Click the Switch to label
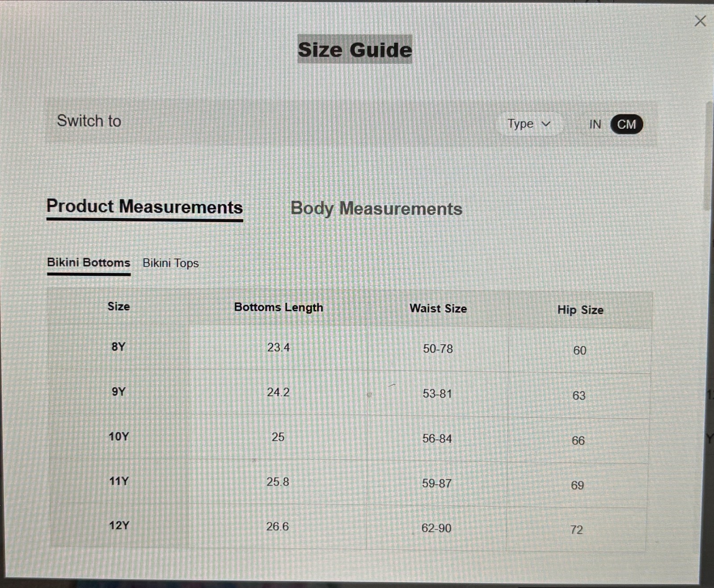Screen dimensions: 714x588 click(89, 121)
